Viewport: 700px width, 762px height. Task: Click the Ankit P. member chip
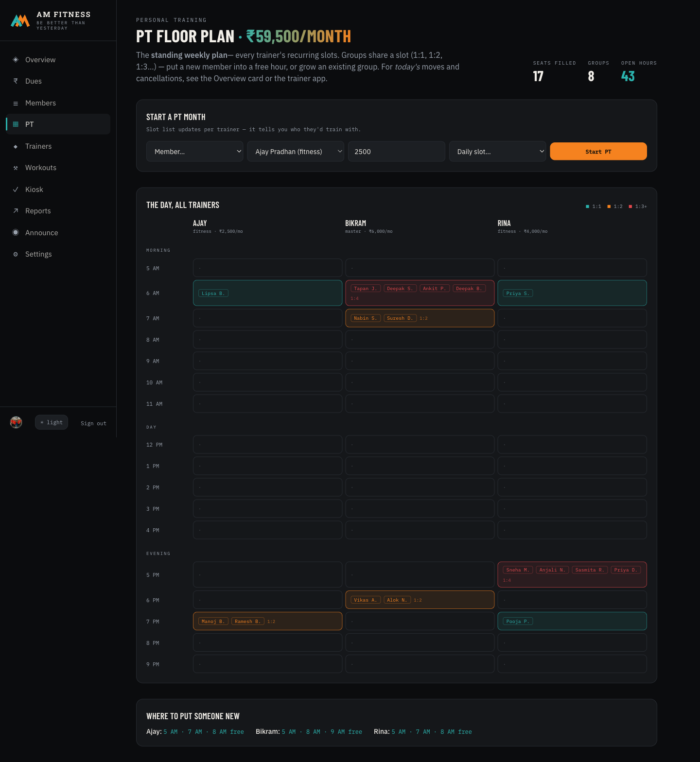(x=435, y=288)
